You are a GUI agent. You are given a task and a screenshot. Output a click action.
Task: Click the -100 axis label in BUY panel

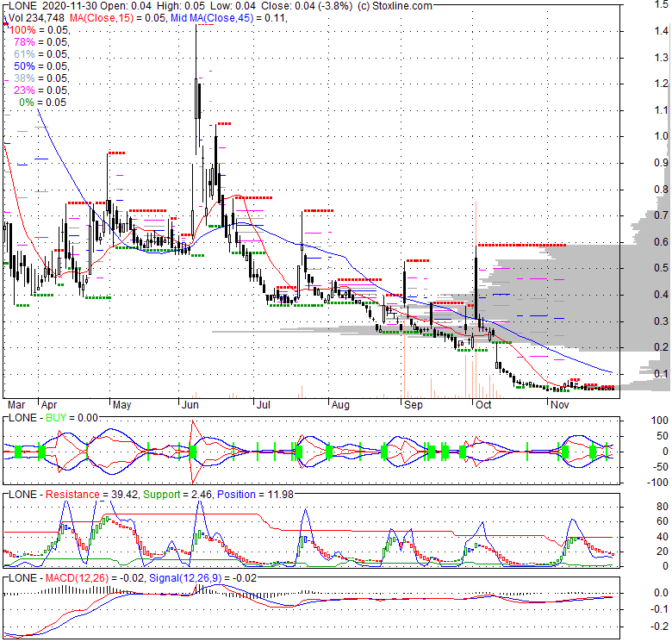click(x=658, y=483)
